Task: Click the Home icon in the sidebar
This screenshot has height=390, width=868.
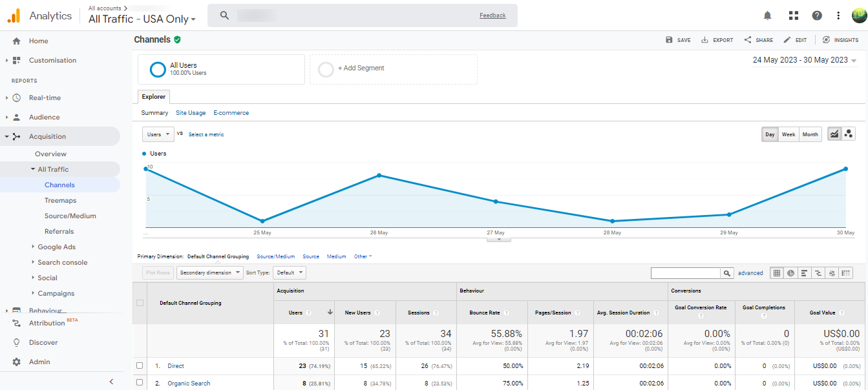Action: coord(17,41)
